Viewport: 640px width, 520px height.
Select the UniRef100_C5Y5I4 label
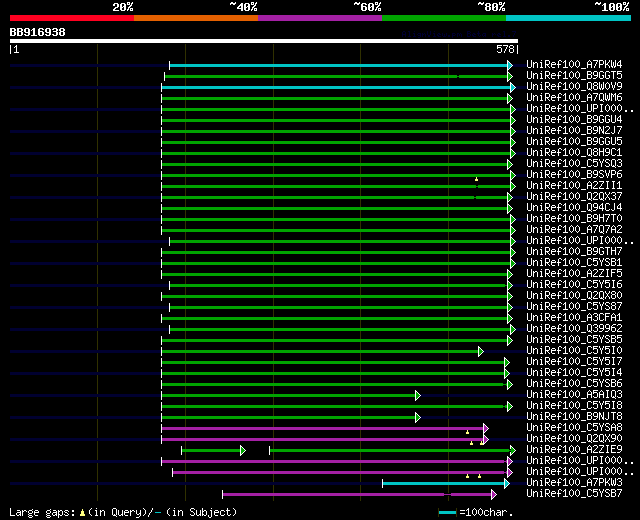(x=574, y=372)
